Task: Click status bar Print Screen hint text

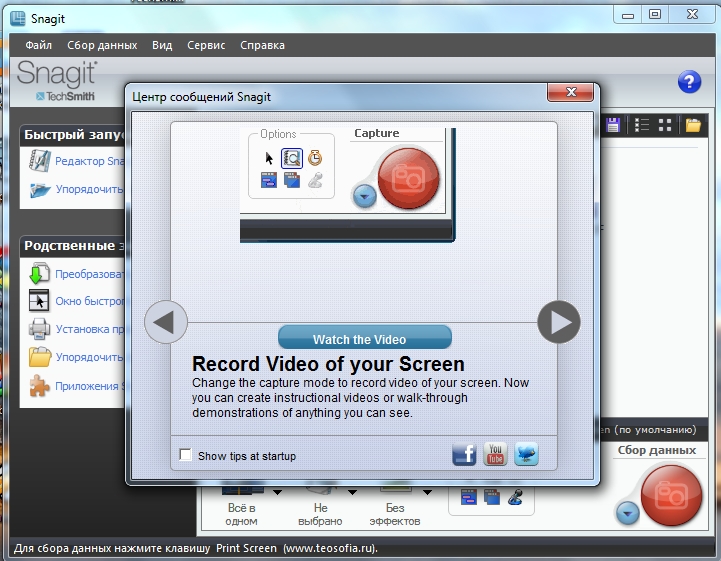Action: [195, 548]
